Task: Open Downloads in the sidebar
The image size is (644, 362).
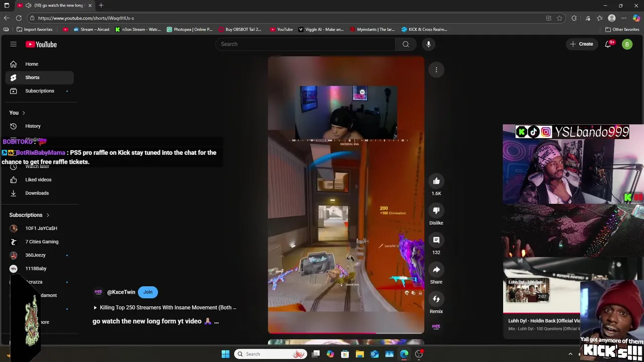Action: pyautogui.click(x=40, y=193)
